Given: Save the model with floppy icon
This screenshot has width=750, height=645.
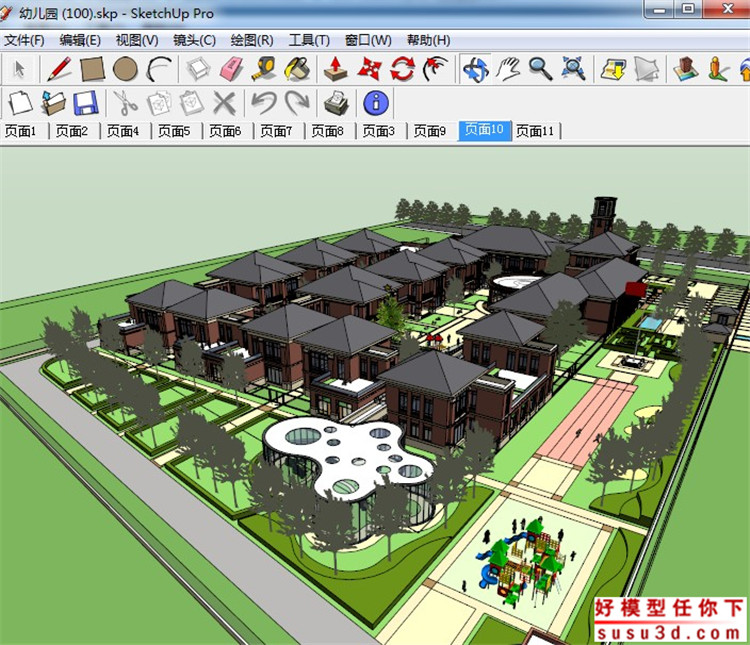Looking at the screenshot, I should [x=86, y=103].
